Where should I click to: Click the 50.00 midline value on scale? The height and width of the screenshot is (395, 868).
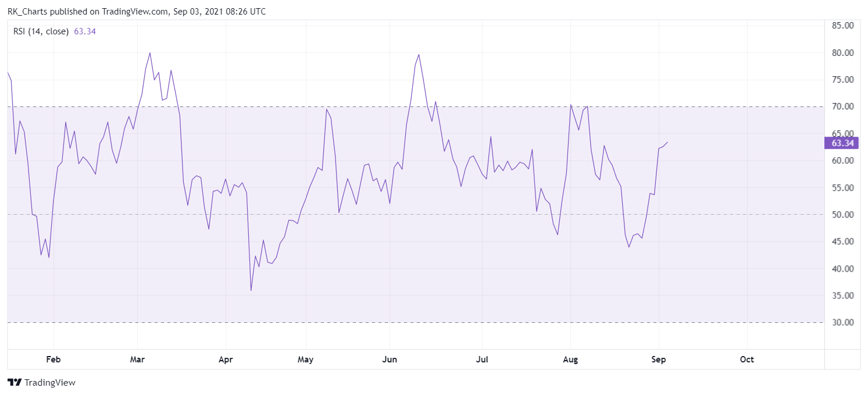coord(842,215)
